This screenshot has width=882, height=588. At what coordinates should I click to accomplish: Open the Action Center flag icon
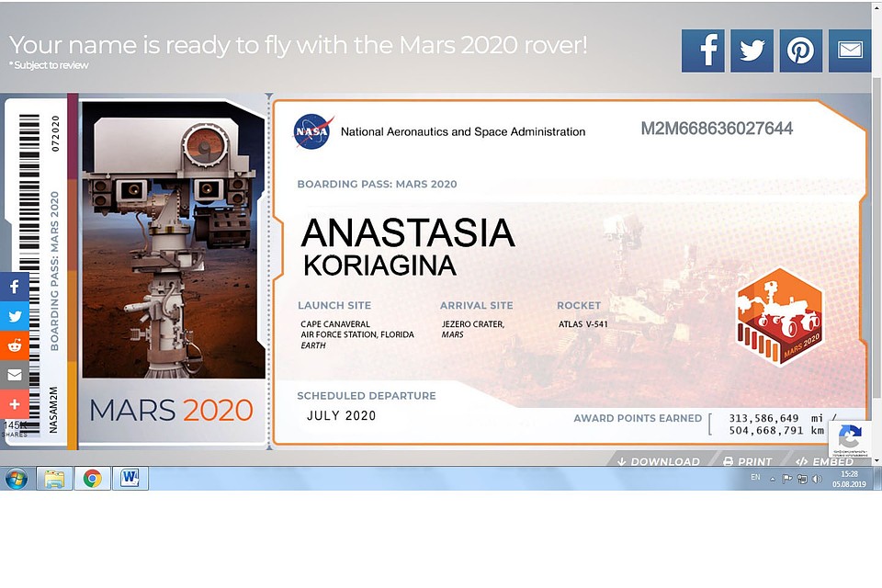click(x=787, y=479)
